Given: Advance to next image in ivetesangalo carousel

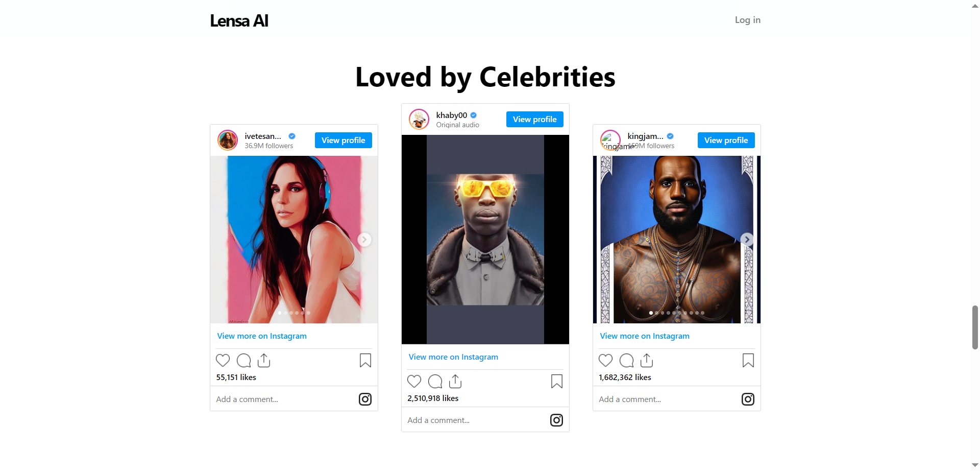Looking at the screenshot, I should (x=364, y=240).
